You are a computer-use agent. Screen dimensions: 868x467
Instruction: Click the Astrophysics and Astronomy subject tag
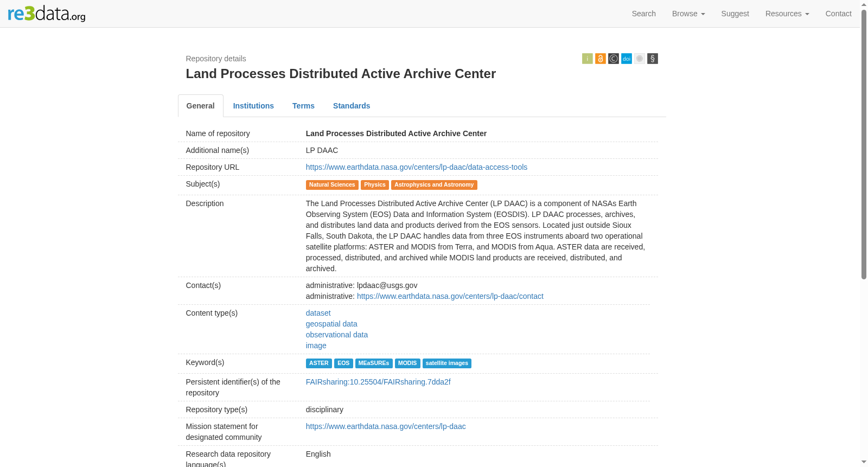click(434, 185)
